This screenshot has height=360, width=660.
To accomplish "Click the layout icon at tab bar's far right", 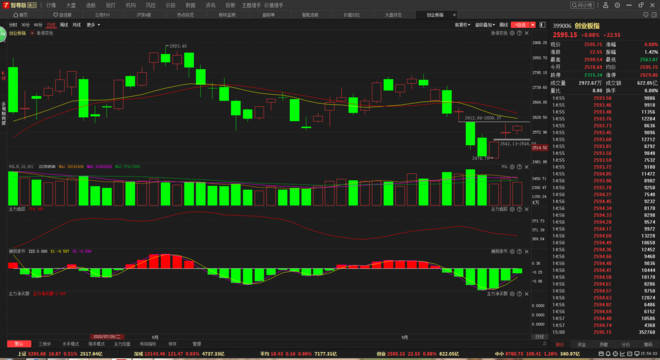I will click(654, 15).
